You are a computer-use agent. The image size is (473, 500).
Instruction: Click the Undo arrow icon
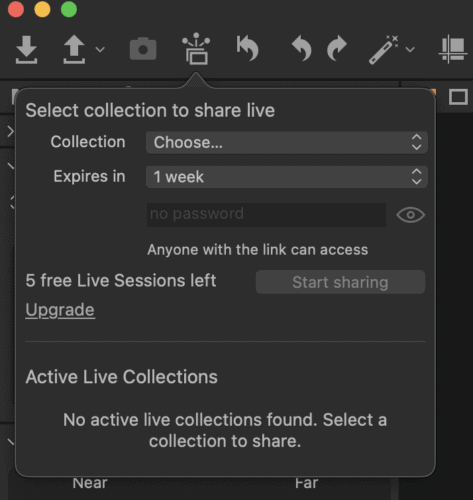[302, 48]
